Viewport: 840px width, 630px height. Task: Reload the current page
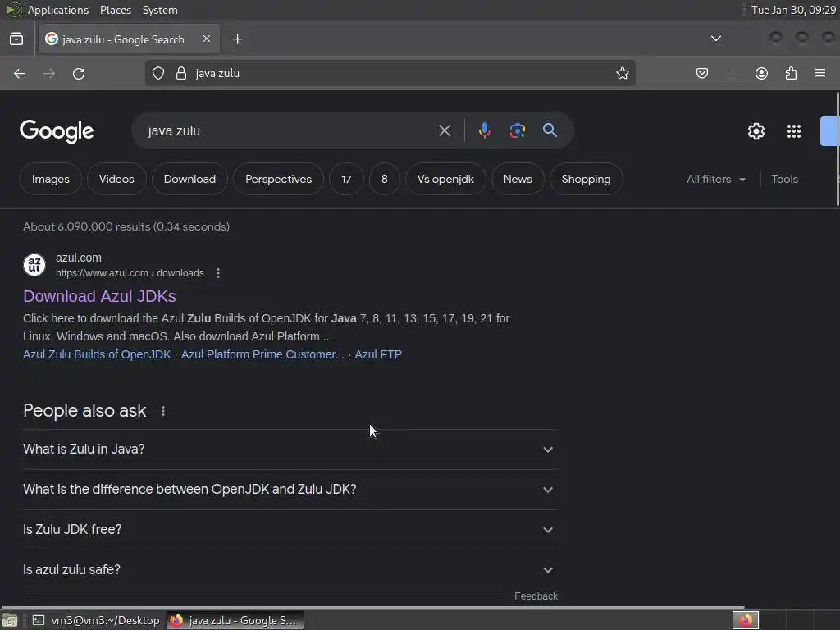[x=79, y=73]
